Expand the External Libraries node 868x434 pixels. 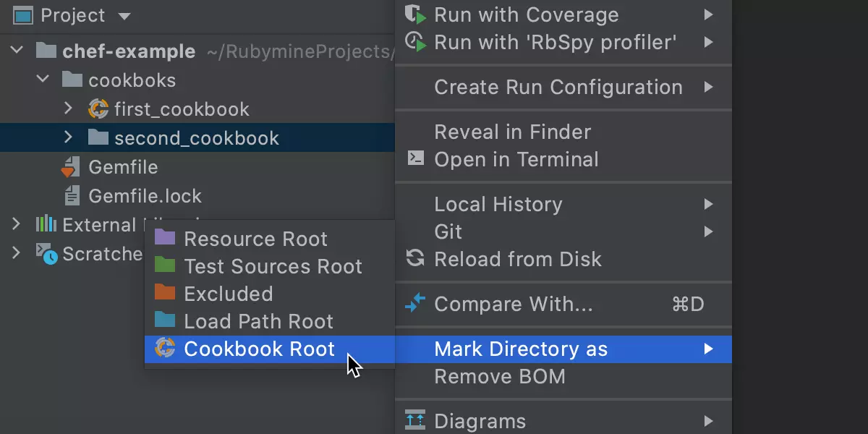pyautogui.click(x=17, y=224)
